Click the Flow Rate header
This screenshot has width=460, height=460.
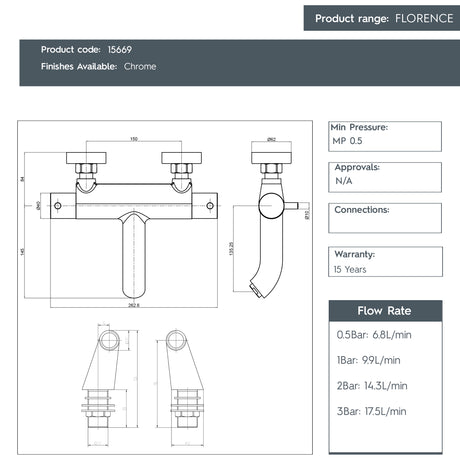pyautogui.click(x=386, y=311)
